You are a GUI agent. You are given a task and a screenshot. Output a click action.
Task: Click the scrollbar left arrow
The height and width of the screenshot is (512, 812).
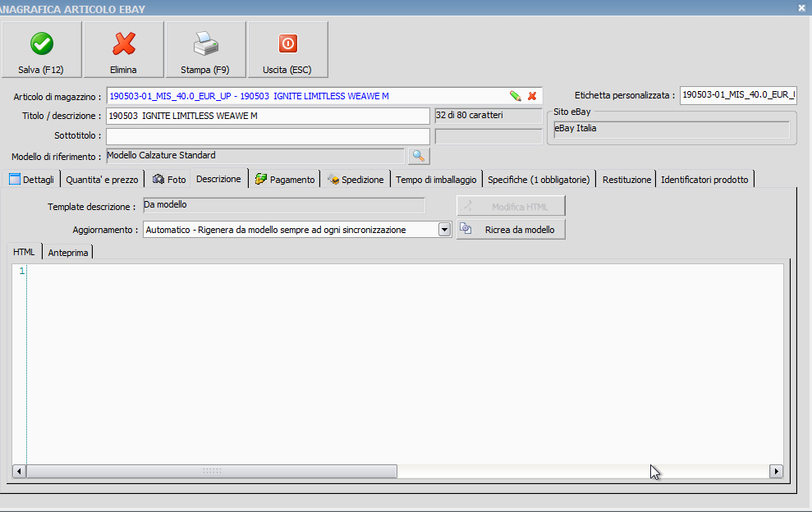pyautogui.click(x=19, y=471)
